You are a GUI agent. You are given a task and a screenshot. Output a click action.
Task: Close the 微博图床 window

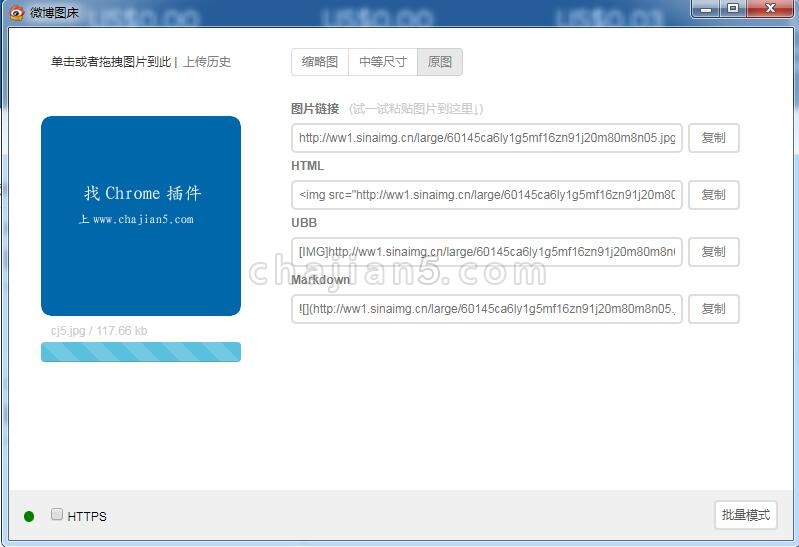[x=770, y=9]
